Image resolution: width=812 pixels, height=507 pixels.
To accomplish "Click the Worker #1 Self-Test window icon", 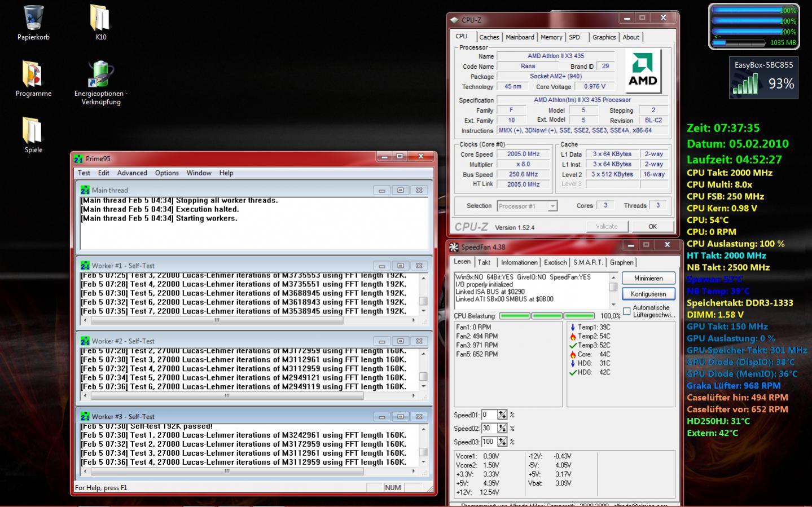I will [85, 266].
